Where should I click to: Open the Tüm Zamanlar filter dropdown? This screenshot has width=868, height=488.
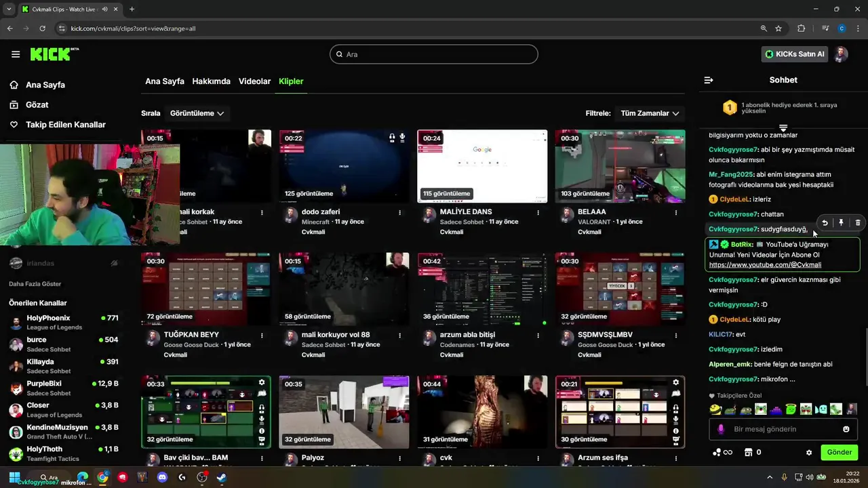(650, 113)
